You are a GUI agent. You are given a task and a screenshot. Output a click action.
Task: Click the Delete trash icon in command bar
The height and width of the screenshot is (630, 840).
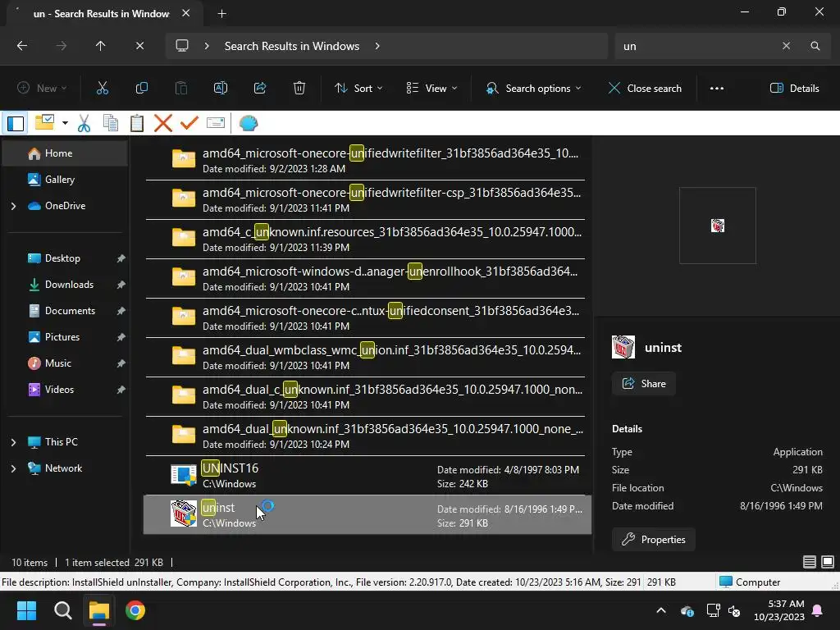pos(299,89)
